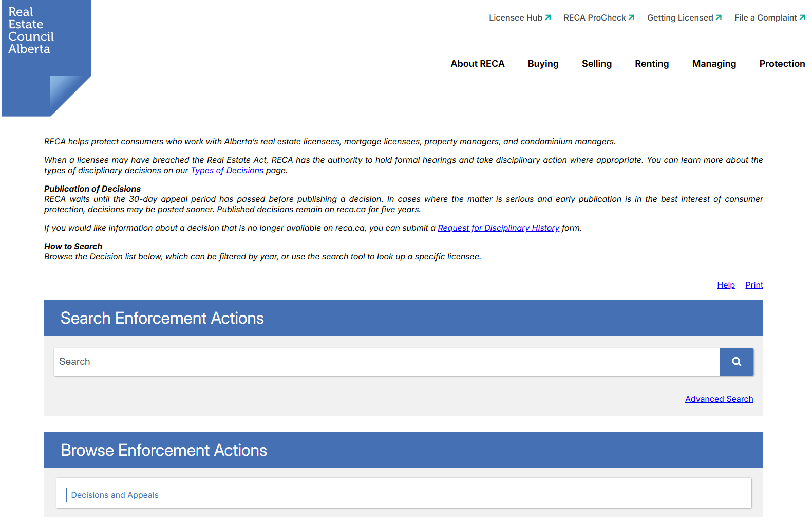Open the Buying menu
812x521 pixels.
pos(543,64)
